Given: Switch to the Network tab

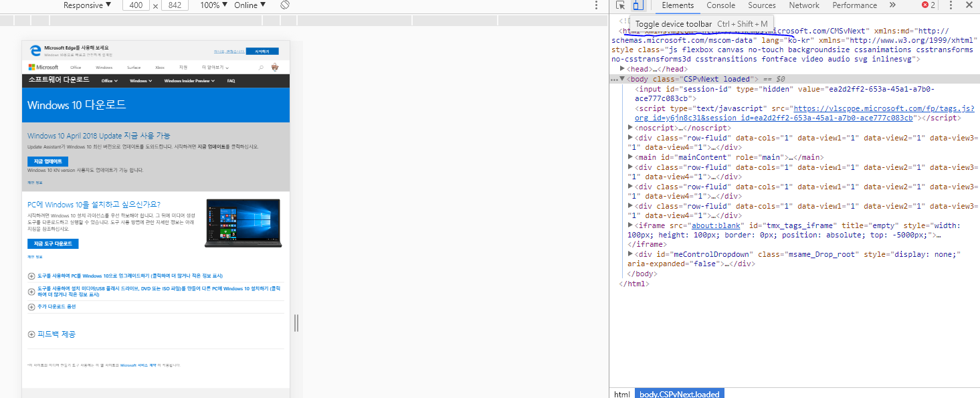Looking at the screenshot, I should click(804, 5).
